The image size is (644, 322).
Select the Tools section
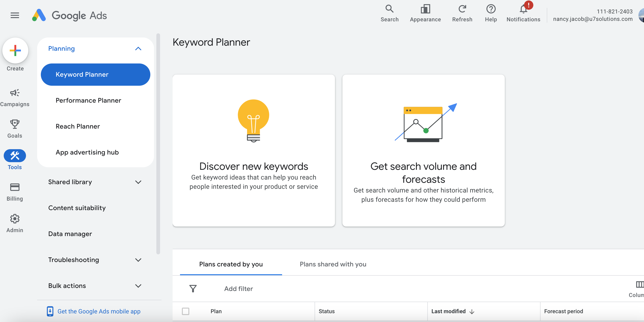(15, 160)
